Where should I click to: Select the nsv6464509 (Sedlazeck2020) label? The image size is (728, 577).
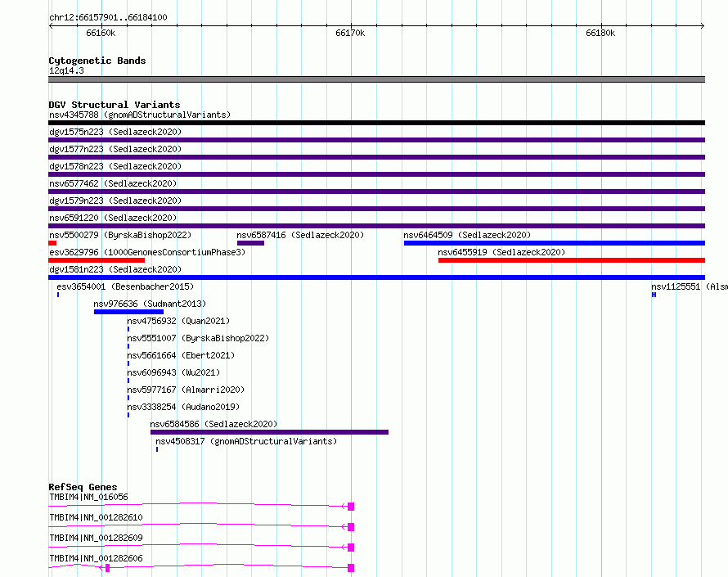[x=467, y=235]
